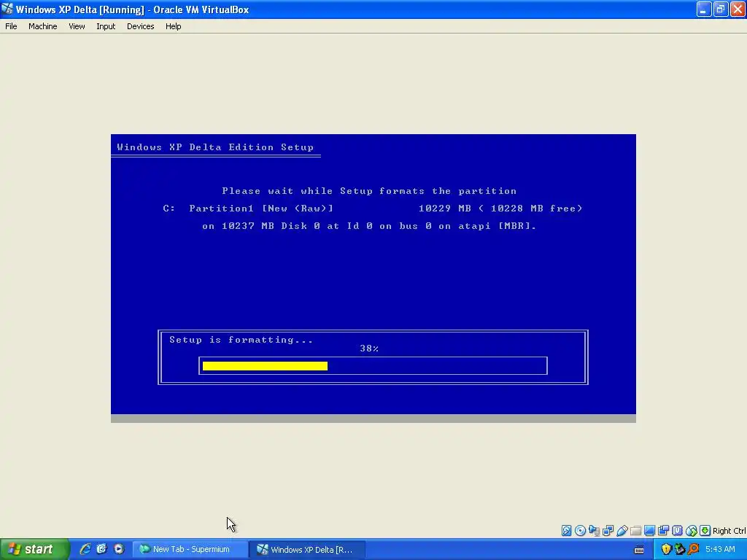
Task: Click the orange magnifier tray icon
Action: (x=693, y=550)
